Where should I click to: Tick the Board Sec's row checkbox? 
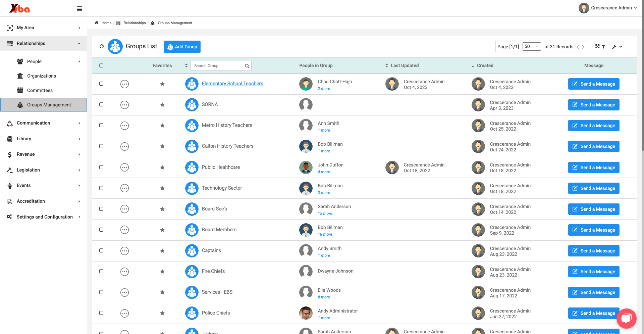coord(101,209)
